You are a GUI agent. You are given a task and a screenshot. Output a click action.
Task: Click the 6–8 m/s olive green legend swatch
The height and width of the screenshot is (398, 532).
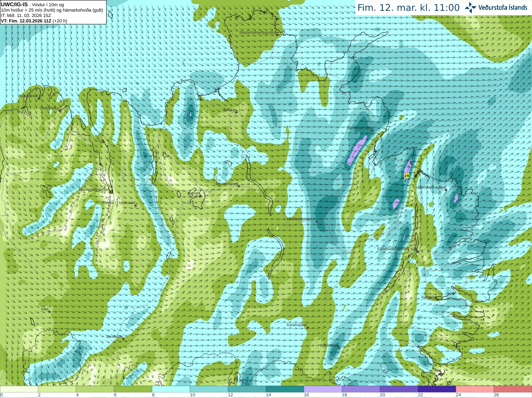coord(133,389)
